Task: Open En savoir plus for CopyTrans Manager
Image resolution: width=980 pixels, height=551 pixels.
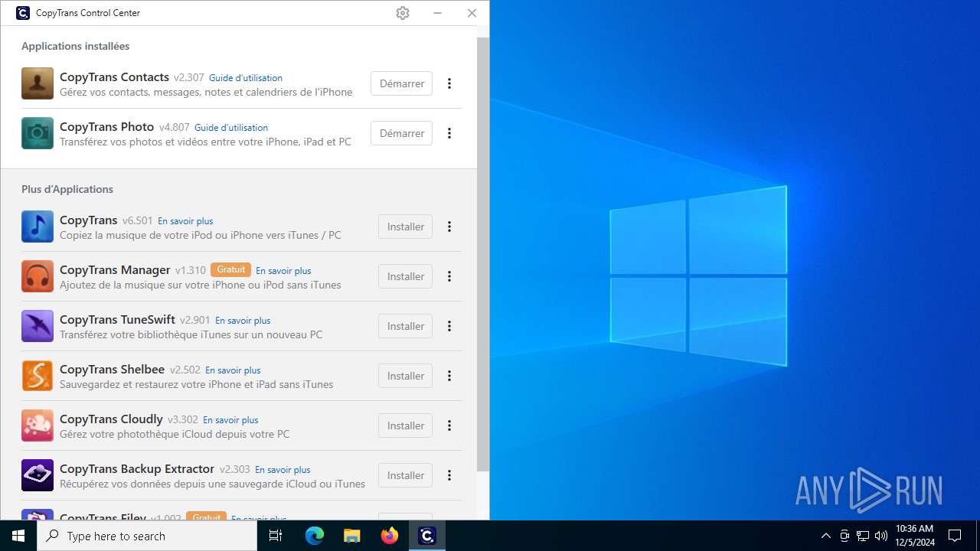Action: [283, 271]
